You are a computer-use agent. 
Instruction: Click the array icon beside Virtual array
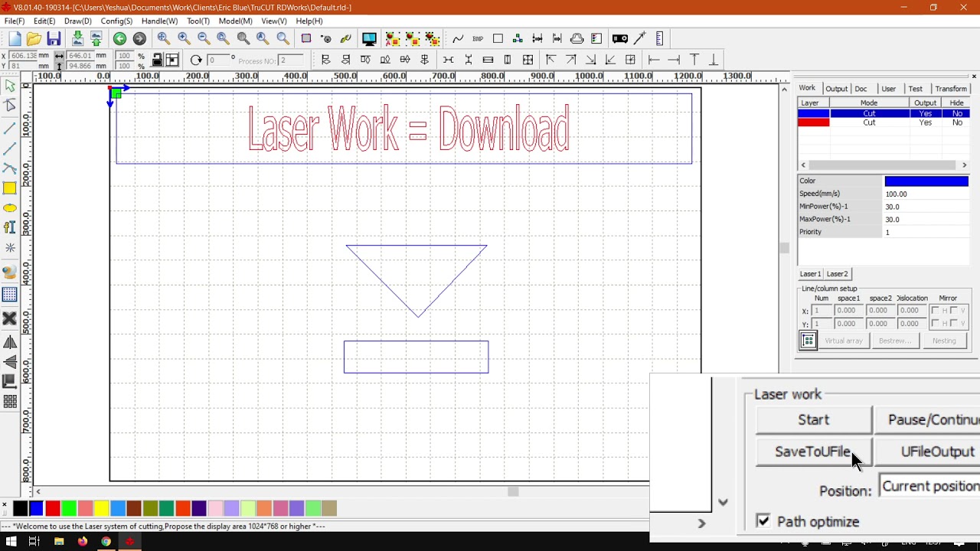click(808, 341)
